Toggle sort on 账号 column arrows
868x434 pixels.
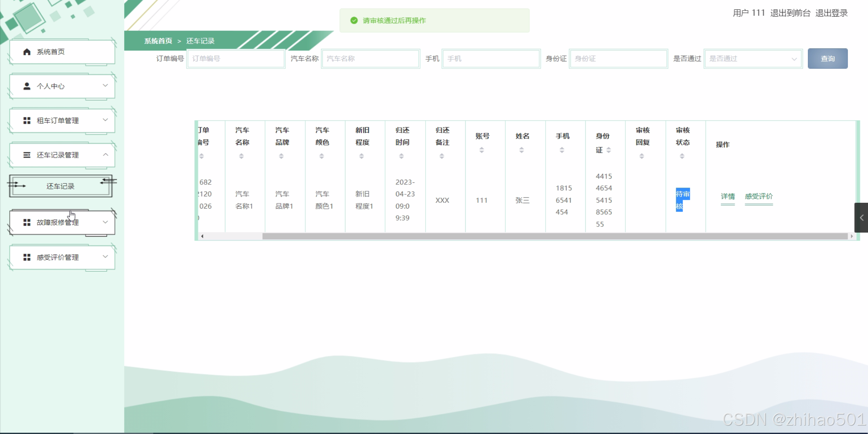[x=482, y=150]
